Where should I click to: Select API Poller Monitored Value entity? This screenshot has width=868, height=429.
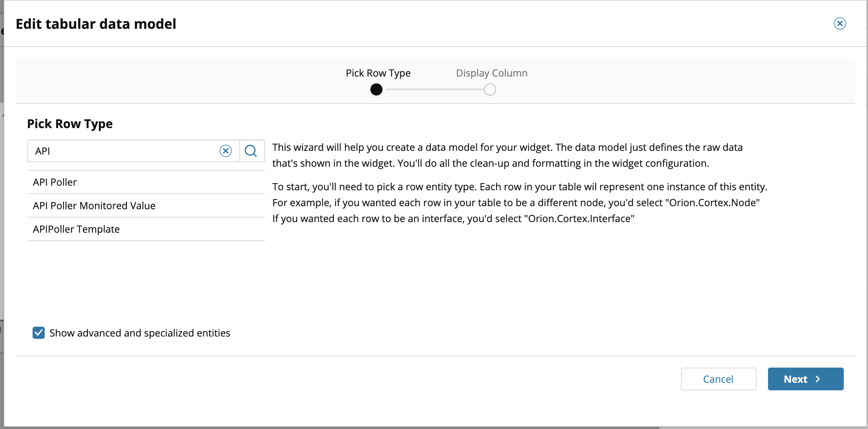coord(94,206)
